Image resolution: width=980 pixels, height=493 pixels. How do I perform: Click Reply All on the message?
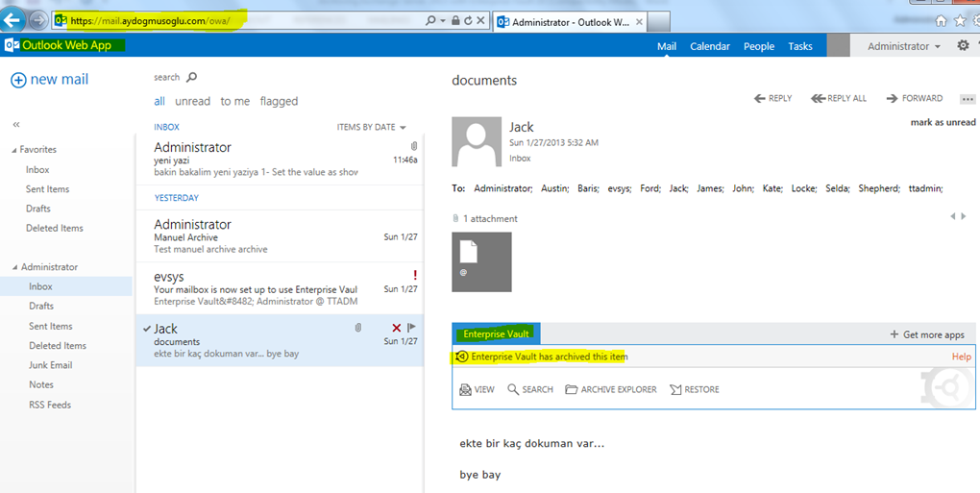click(x=839, y=98)
